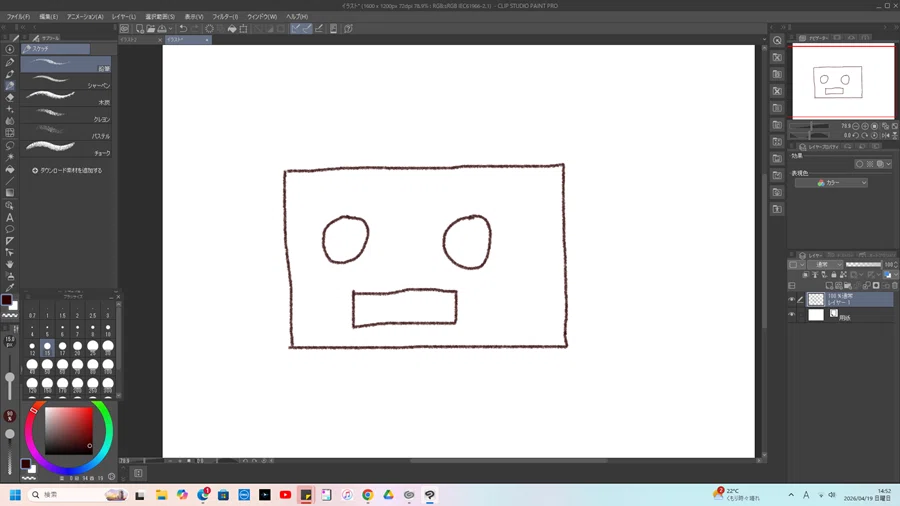900x506 pixels.
Task: Open the フィルター(I) menu
Action: click(225, 17)
